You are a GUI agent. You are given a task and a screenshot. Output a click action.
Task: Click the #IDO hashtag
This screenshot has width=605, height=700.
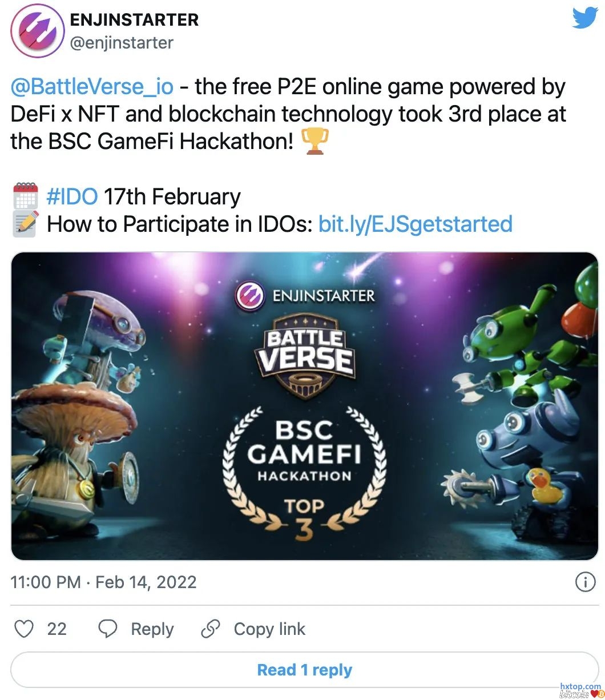tap(72, 196)
